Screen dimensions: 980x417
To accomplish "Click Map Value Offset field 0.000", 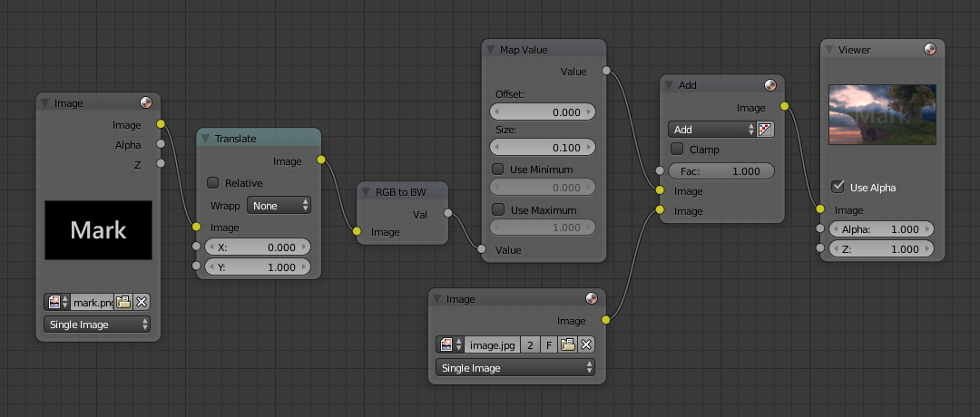I will 543,112.
